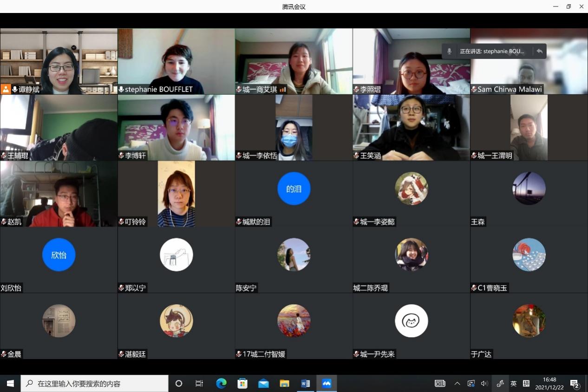Launch Microsoft Edge from the taskbar
The height and width of the screenshot is (392, 588).
[222, 384]
